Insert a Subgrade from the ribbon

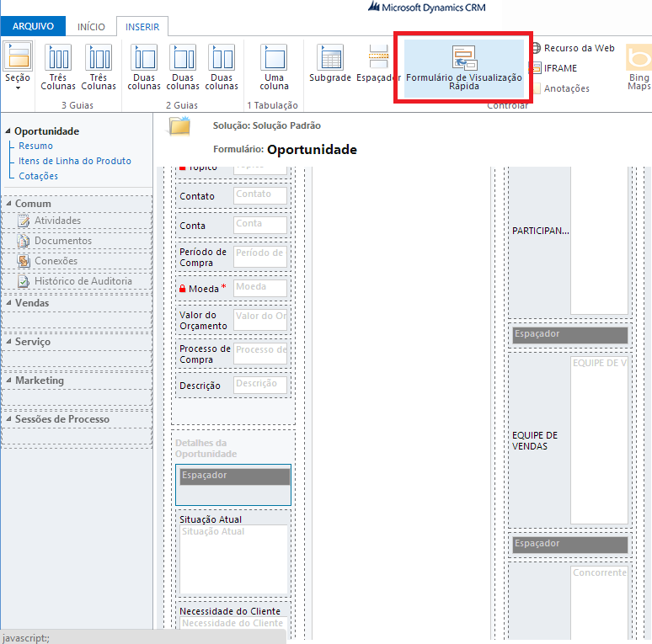tap(330, 66)
